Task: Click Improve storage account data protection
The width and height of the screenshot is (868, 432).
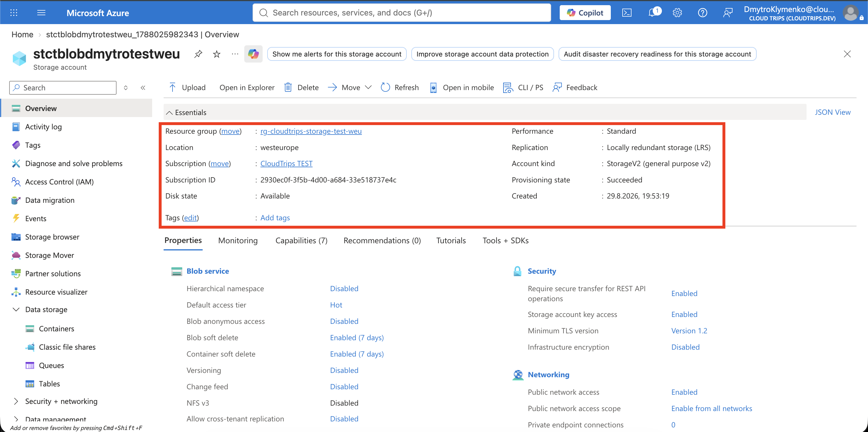Action: coord(483,54)
